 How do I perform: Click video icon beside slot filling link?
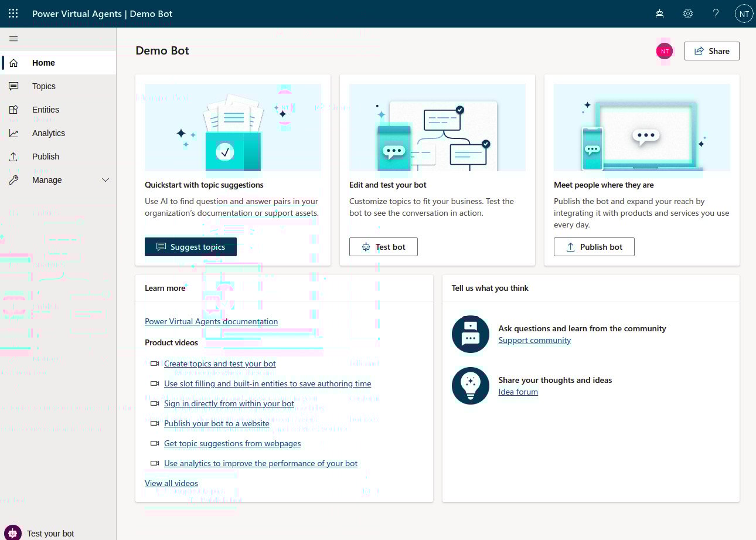[155, 383]
